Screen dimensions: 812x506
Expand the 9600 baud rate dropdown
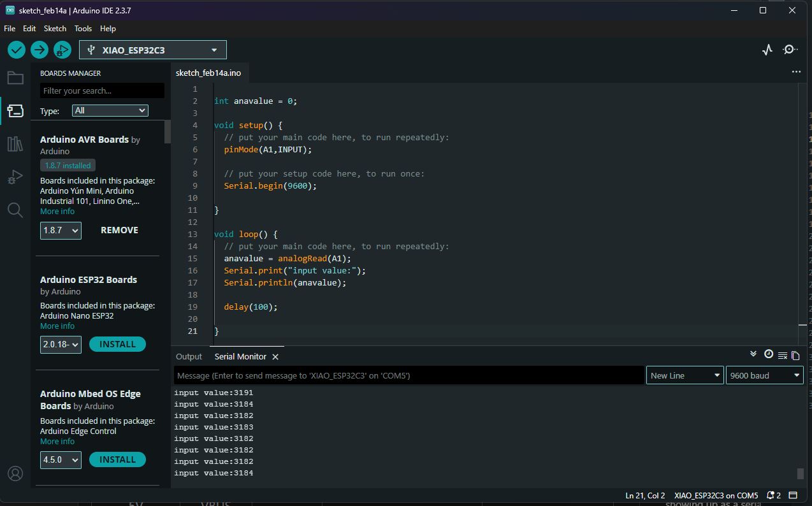point(764,375)
